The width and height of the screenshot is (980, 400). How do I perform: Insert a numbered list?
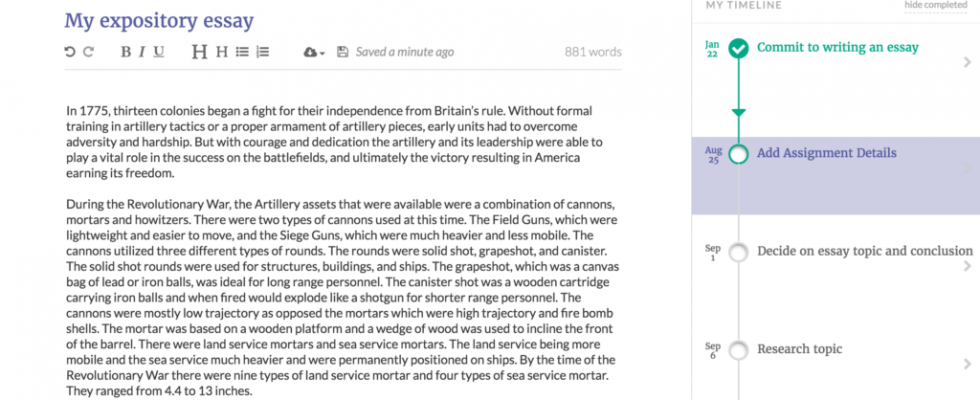click(x=263, y=52)
